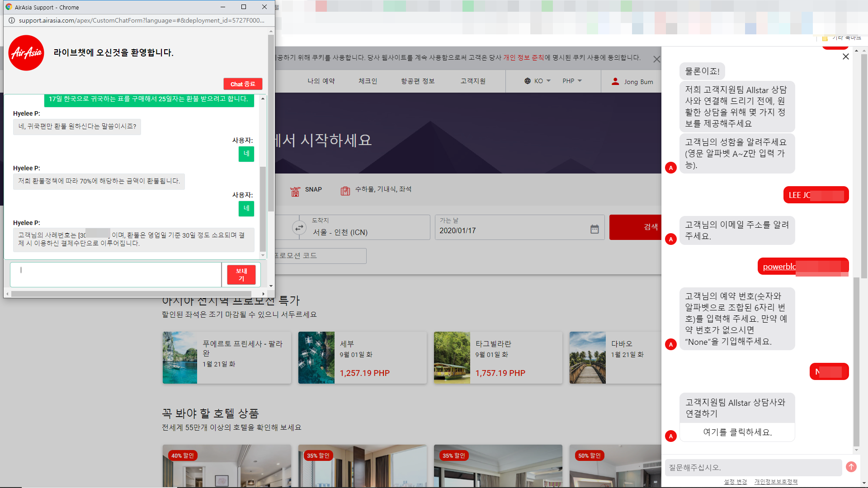The width and height of the screenshot is (868, 488).
Task: Open the 나의 예약 menu item
Action: tap(321, 81)
